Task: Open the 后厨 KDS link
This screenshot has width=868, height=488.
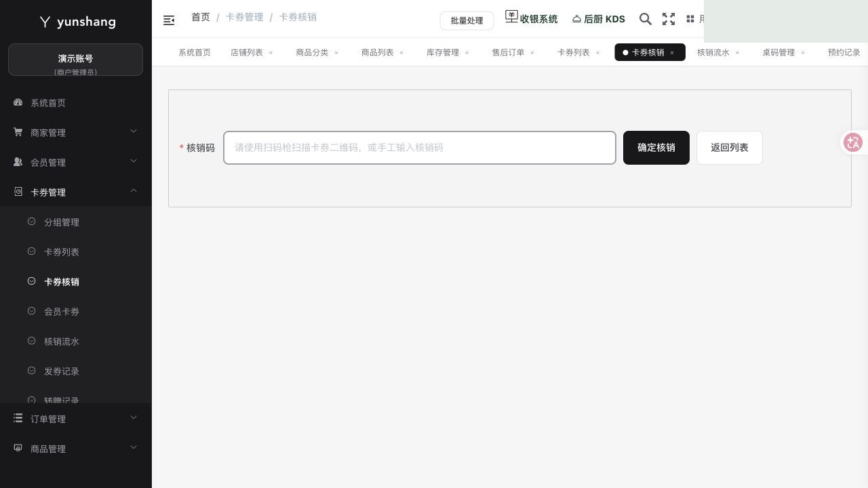Action: pyautogui.click(x=599, y=19)
